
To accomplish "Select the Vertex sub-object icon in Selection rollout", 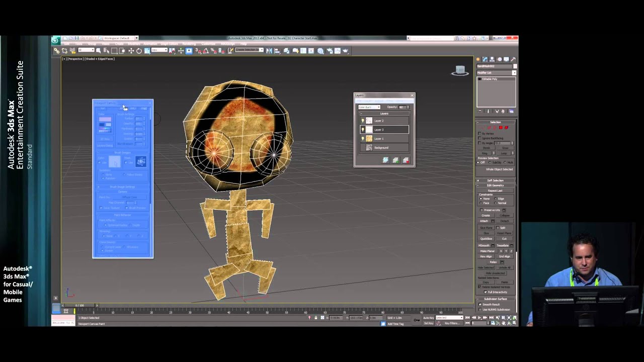I will tap(483, 127).
